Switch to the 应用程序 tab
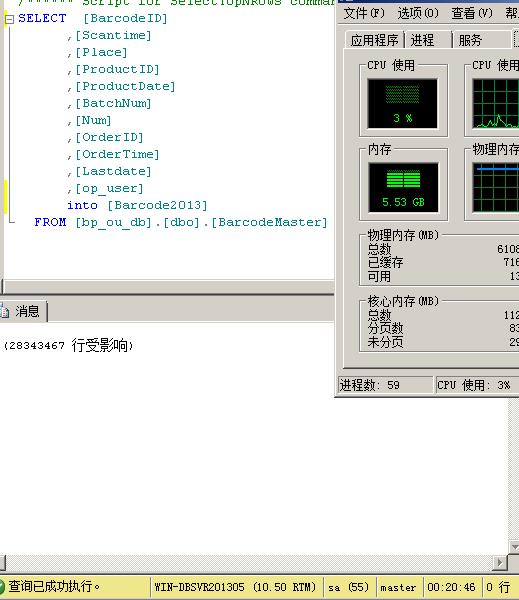Screen dimensions: 519x600 coord(374,40)
